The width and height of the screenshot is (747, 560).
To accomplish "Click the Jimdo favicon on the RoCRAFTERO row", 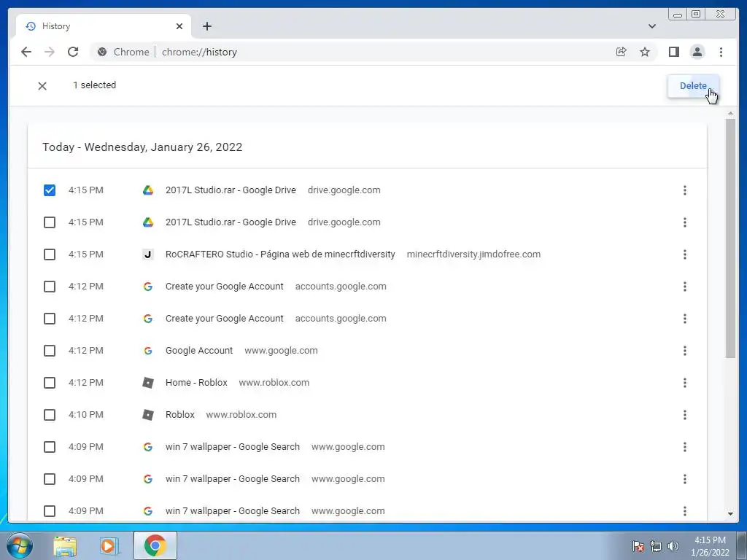I will pyautogui.click(x=147, y=254).
